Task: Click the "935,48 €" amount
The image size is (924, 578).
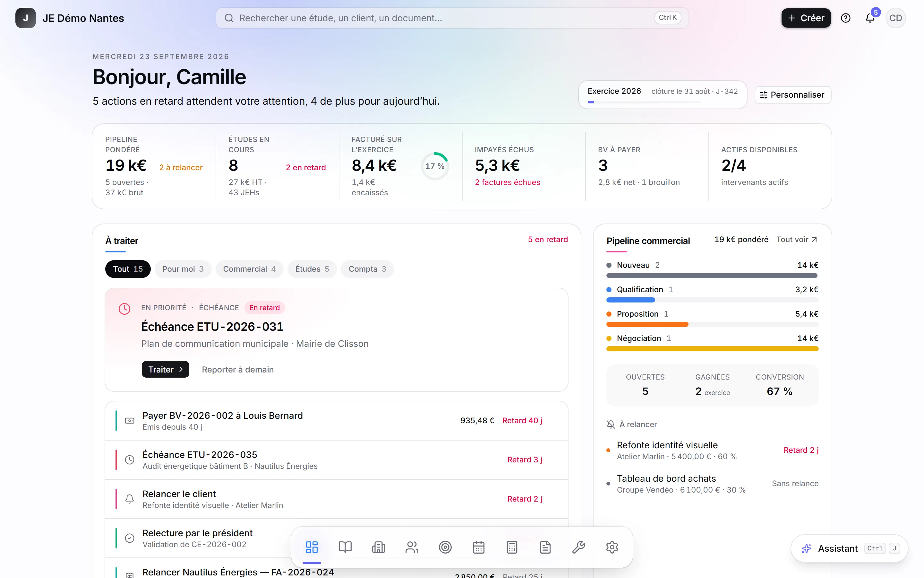Action: (x=477, y=421)
